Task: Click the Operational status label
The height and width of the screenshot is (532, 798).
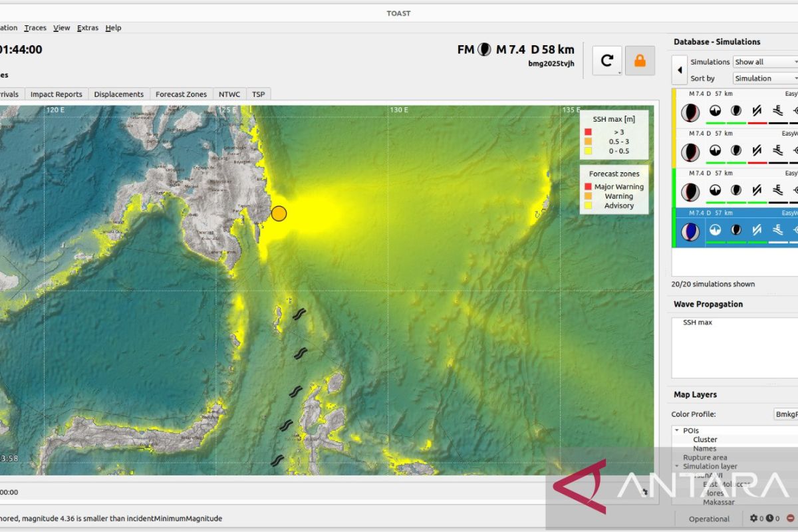Action: 709,519
